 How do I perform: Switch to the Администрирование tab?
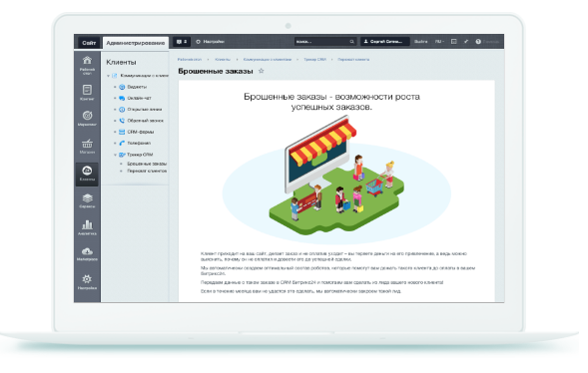tap(137, 44)
